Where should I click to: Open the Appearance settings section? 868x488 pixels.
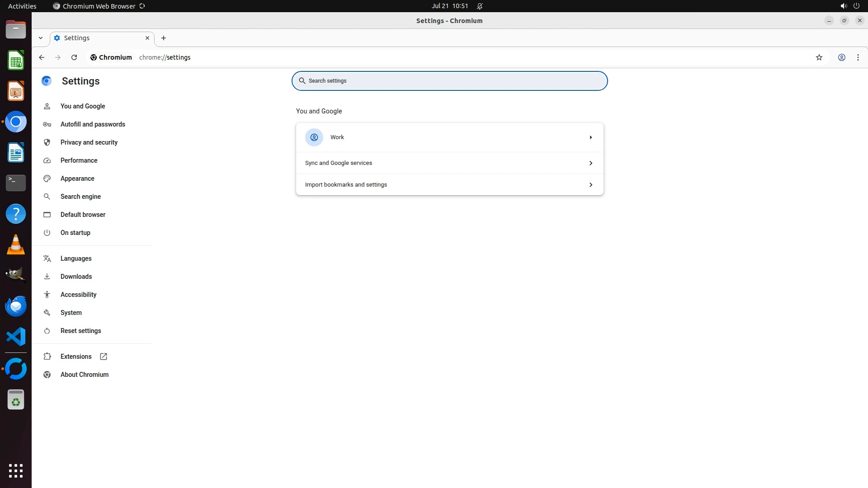pos(77,178)
